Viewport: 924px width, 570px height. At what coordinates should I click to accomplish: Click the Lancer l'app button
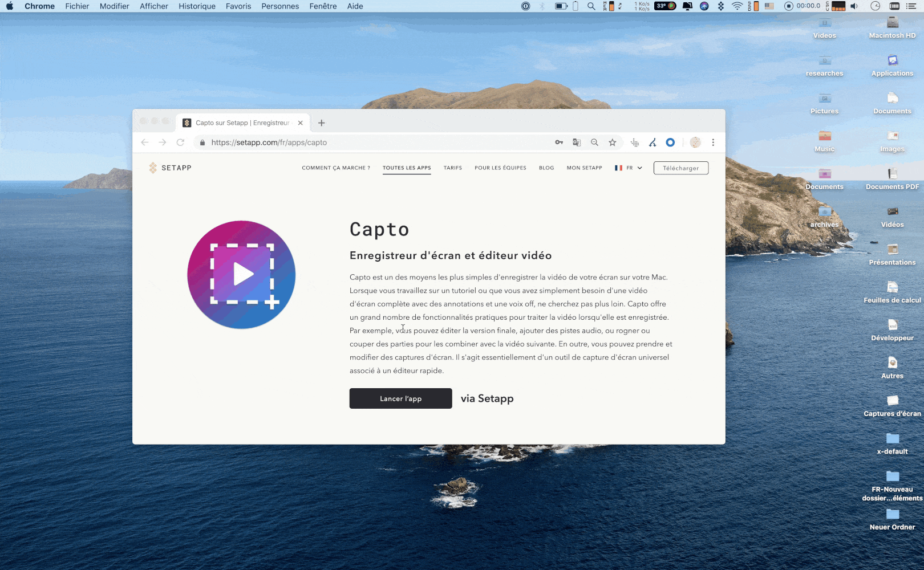click(x=401, y=398)
